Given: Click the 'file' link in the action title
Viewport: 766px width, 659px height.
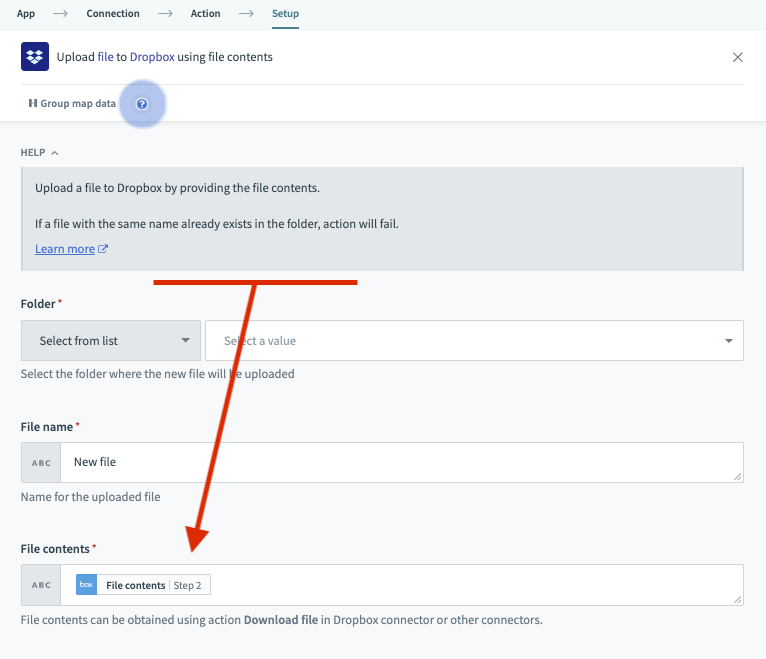Looking at the screenshot, I should tap(106, 57).
